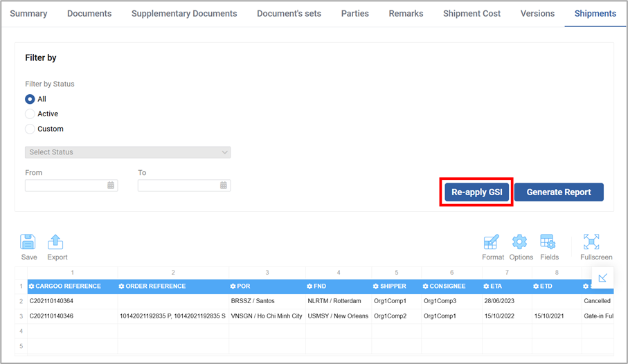Open the Supplementary Documents tab
This screenshot has width=628, height=364.
(x=184, y=14)
